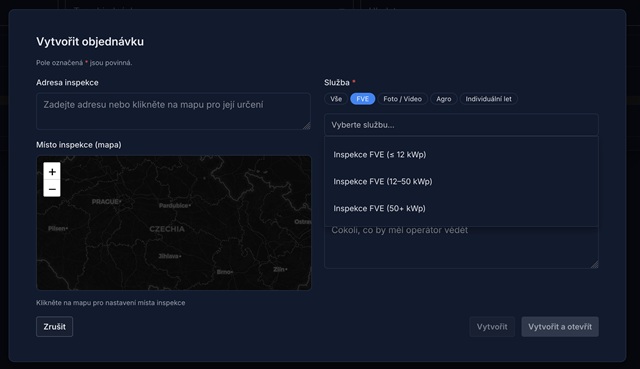Click the CZECHIA label on the map
Screen dimensions: 640x369
(x=167, y=229)
